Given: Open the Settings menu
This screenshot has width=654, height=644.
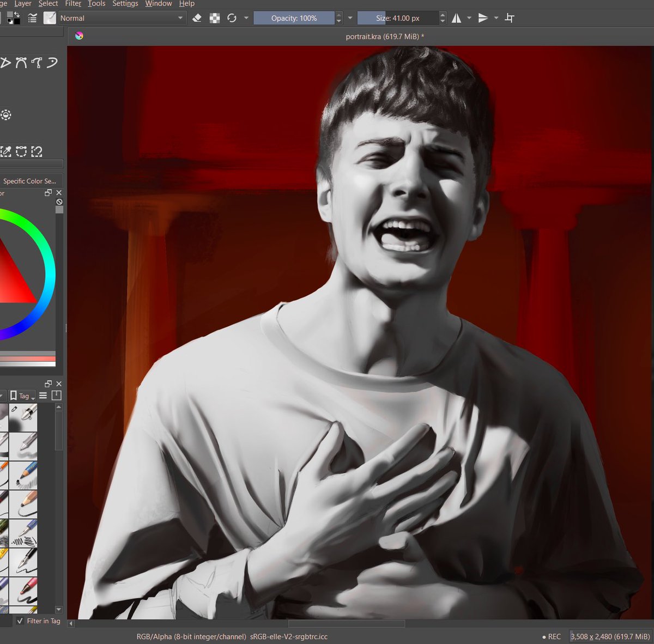Looking at the screenshot, I should click(x=125, y=4).
